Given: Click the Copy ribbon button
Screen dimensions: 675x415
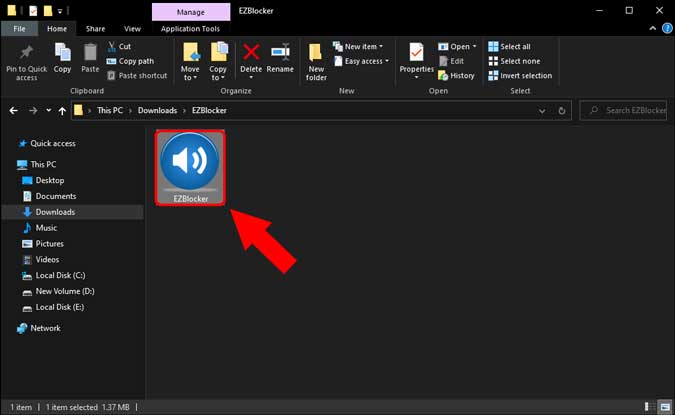Looking at the screenshot, I should [62, 58].
